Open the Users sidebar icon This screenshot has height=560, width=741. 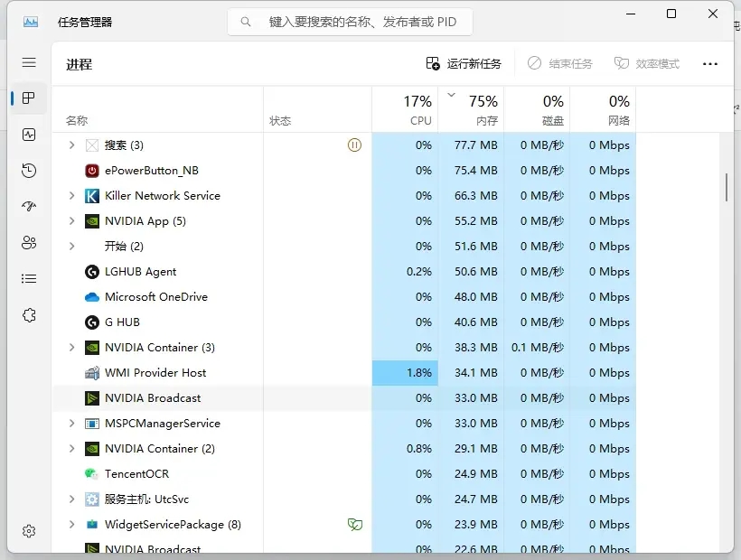pyautogui.click(x=29, y=243)
